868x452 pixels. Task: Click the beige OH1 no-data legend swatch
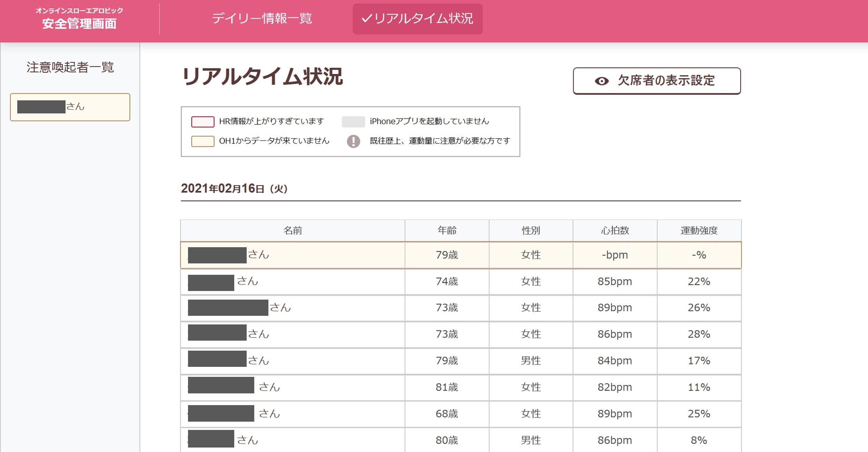(x=203, y=141)
